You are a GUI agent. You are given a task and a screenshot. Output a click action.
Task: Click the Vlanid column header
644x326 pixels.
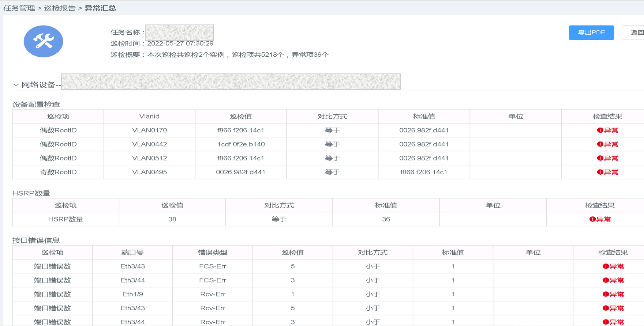click(149, 117)
